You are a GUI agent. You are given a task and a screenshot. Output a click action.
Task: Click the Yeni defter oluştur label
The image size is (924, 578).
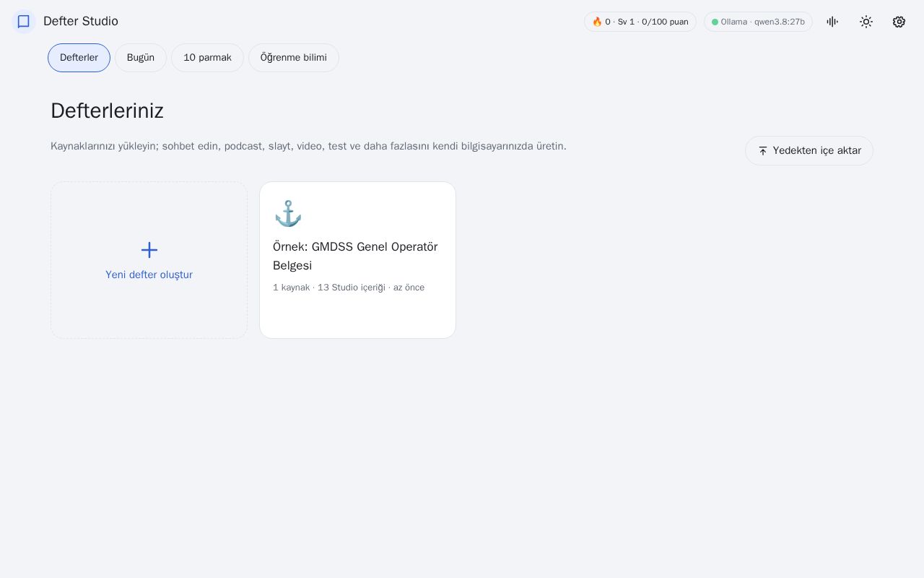pyautogui.click(x=149, y=275)
